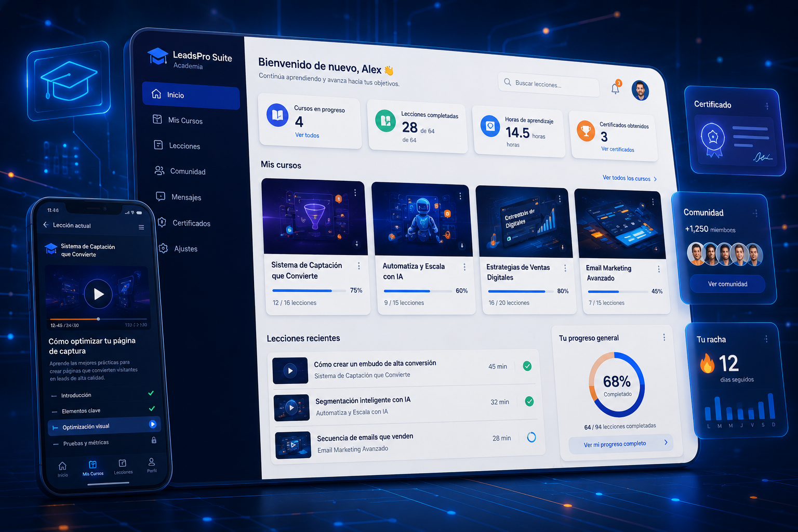The width and height of the screenshot is (798, 532).
Task: Tap the phone Perfil bottom tab
Action: tap(152, 465)
